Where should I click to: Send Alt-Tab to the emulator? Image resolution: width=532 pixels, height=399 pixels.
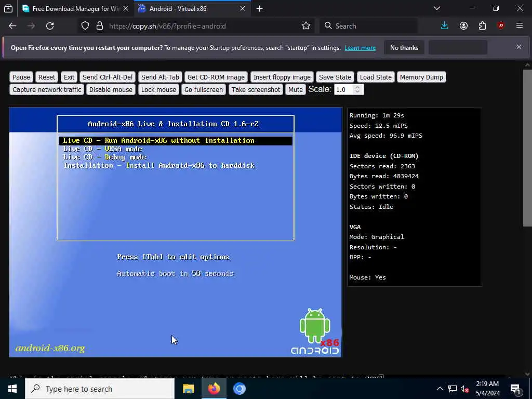click(160, 77)
